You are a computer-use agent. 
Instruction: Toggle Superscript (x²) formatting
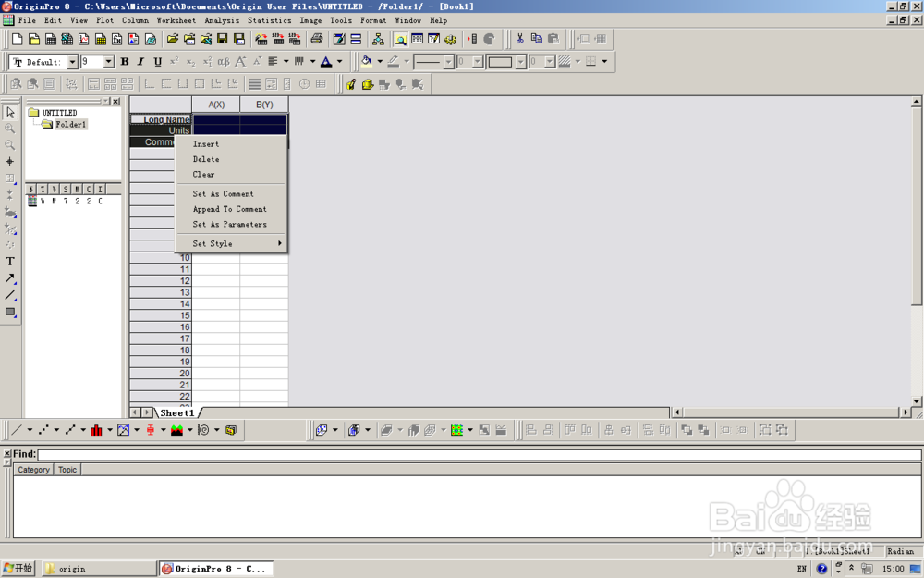pyautogui.click(x=174, y=61)
